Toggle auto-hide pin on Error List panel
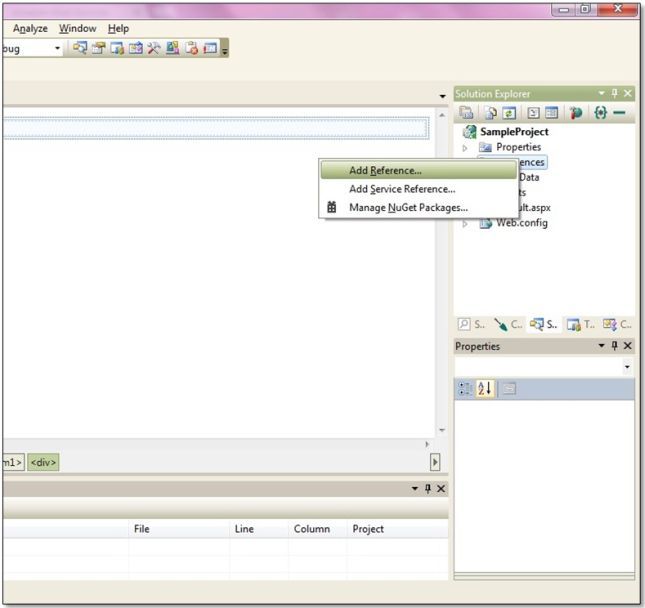 tap(428, 488)
